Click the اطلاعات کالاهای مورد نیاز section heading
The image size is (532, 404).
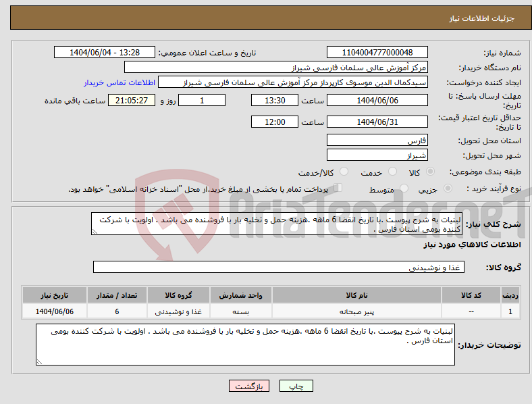click(472, 245)
